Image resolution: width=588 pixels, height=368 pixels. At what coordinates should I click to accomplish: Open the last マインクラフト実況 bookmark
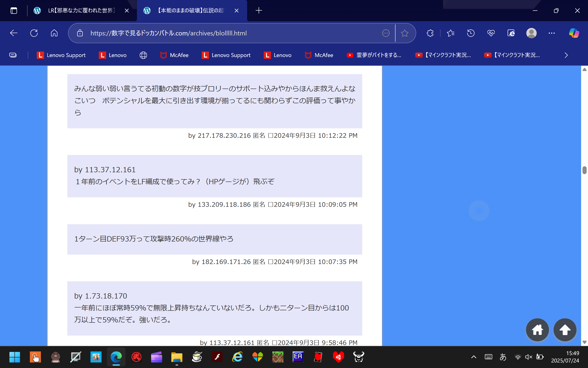coord(512,55)
